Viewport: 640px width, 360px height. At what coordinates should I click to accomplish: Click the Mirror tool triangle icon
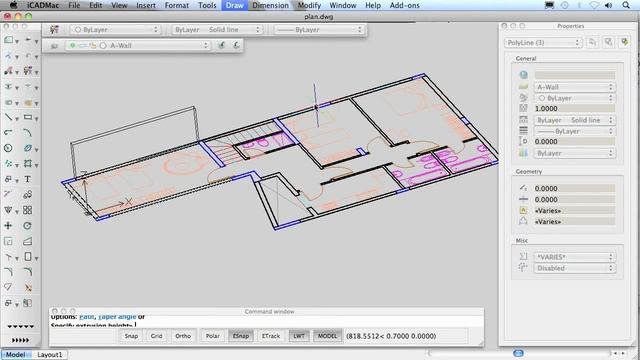8,210
